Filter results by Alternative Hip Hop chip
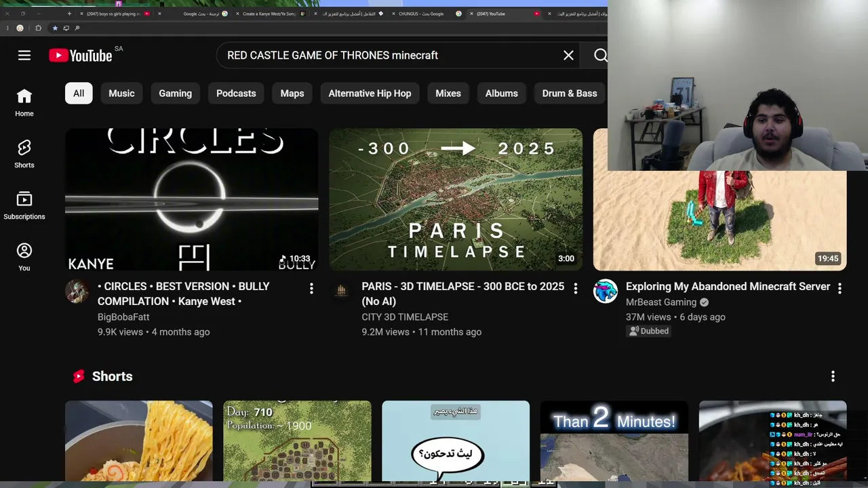Viewport: 868px width, 488px height. pos(370,94)
